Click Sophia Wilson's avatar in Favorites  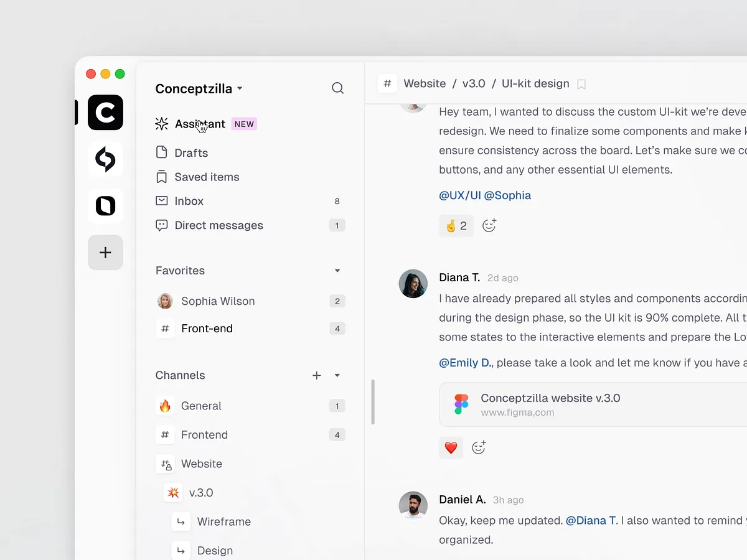pyautogui.click(x=165, y=301)
